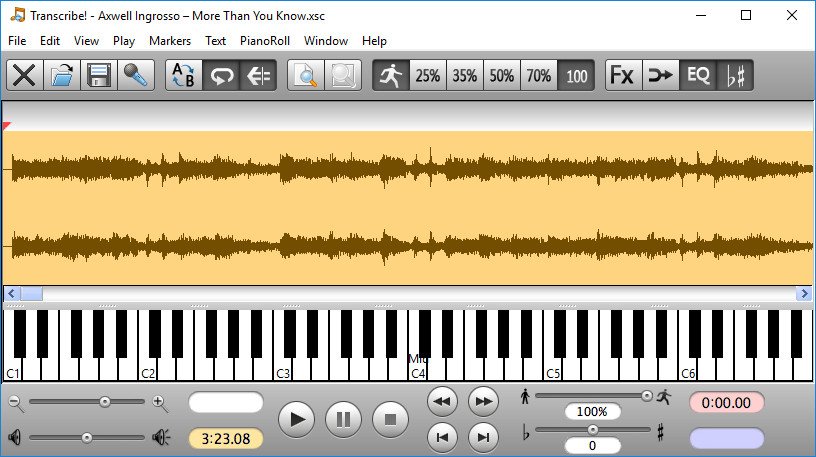Set playback speed to 50%
Image resolution: width=816 pixels, height=457 pixels.
click(502, 76)
